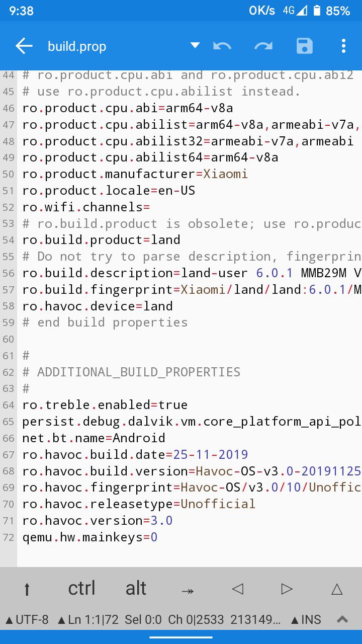Open the Ln 1:1|72 go-to-line selector
The image size is (362, 644).
point(88,619)
